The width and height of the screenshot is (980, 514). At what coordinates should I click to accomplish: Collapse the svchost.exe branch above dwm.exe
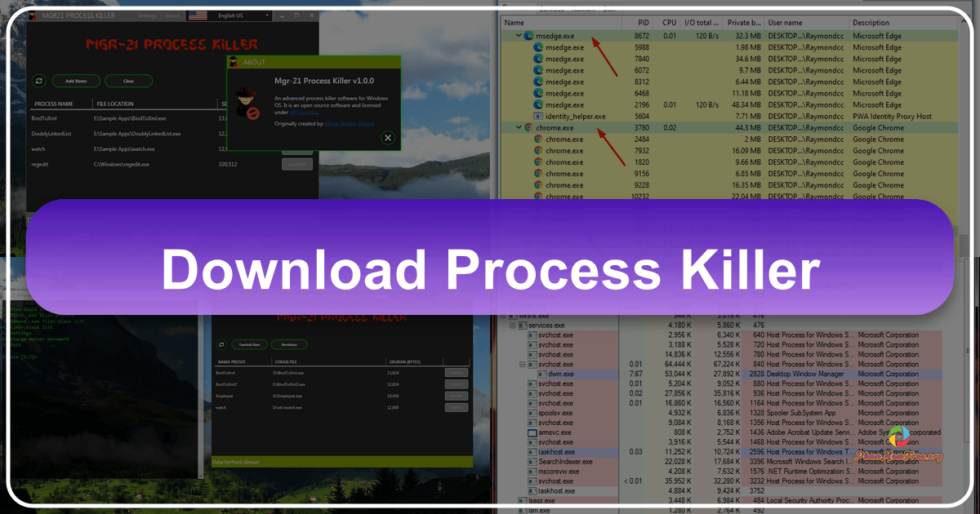(523, 364)
